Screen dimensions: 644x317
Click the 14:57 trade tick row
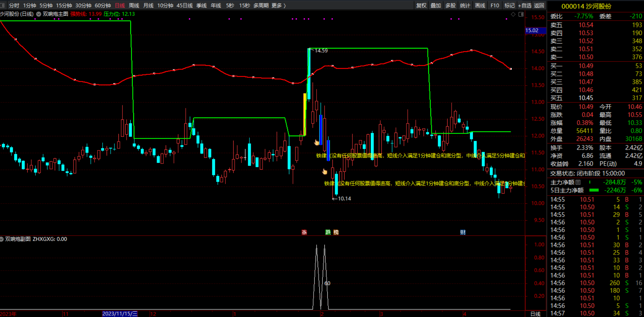596,313
